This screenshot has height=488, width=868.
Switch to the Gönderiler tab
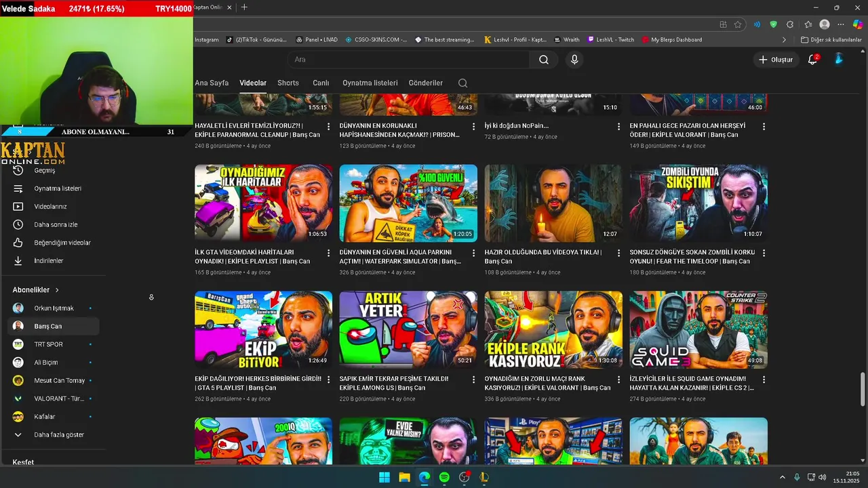tap(426, 83)
